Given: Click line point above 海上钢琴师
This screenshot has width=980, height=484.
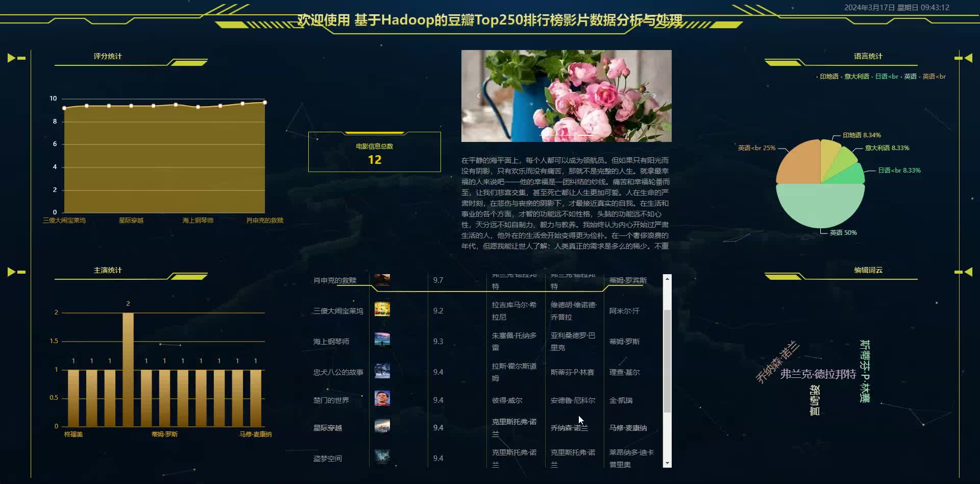Looking at the screenshot, I should (x=198, y=107).
